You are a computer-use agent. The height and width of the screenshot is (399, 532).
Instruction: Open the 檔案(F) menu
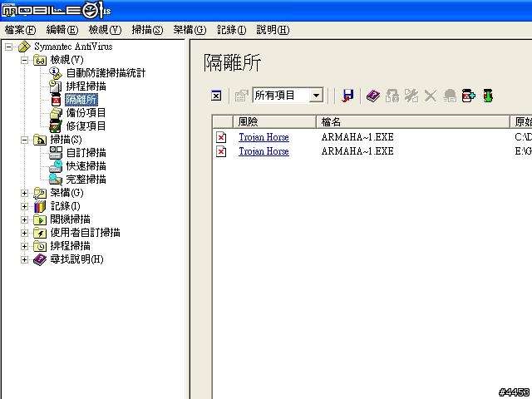(20, 30)
